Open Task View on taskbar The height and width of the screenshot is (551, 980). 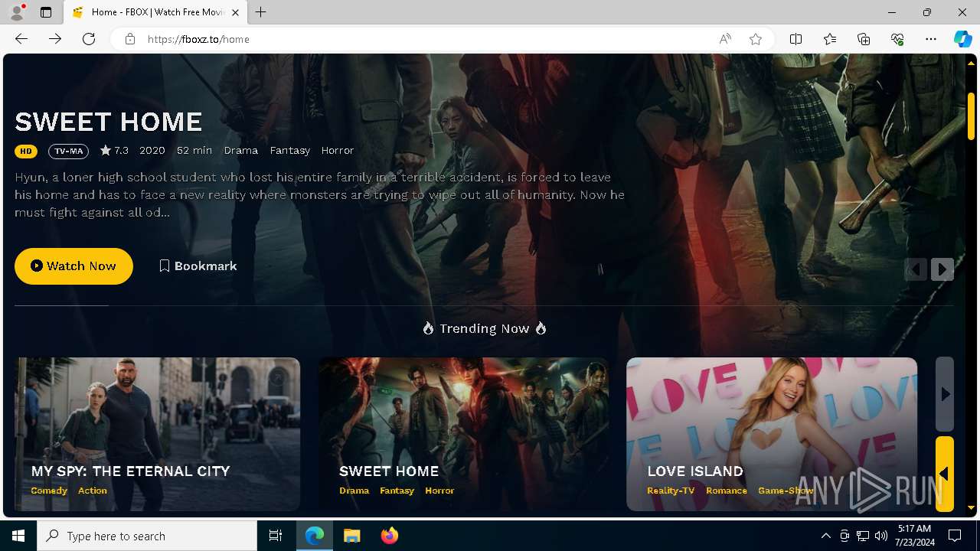coord(276,536)
